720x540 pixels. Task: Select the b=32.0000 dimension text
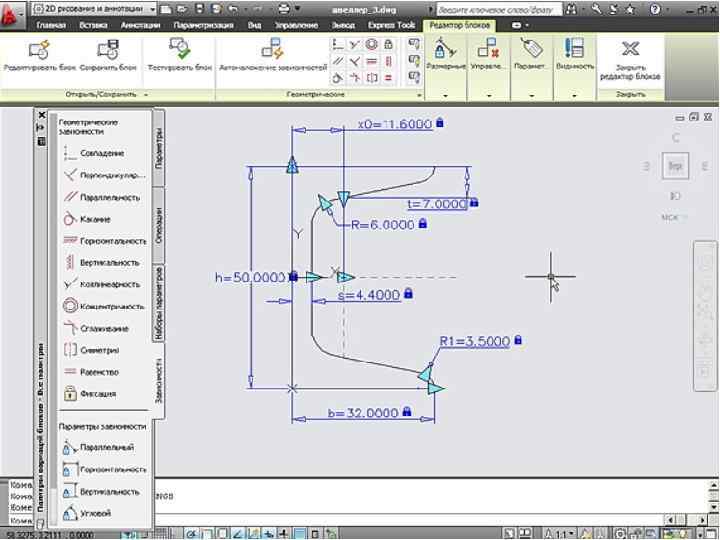[363, 412]
